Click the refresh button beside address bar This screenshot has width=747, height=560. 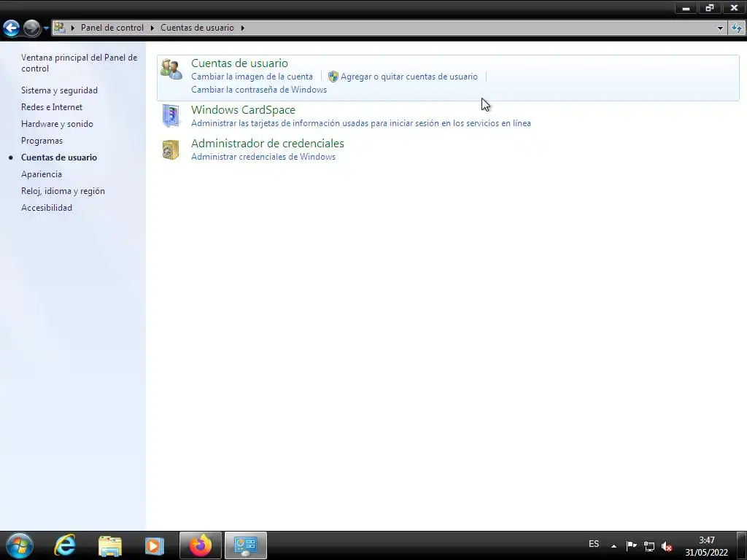(737, 28)
